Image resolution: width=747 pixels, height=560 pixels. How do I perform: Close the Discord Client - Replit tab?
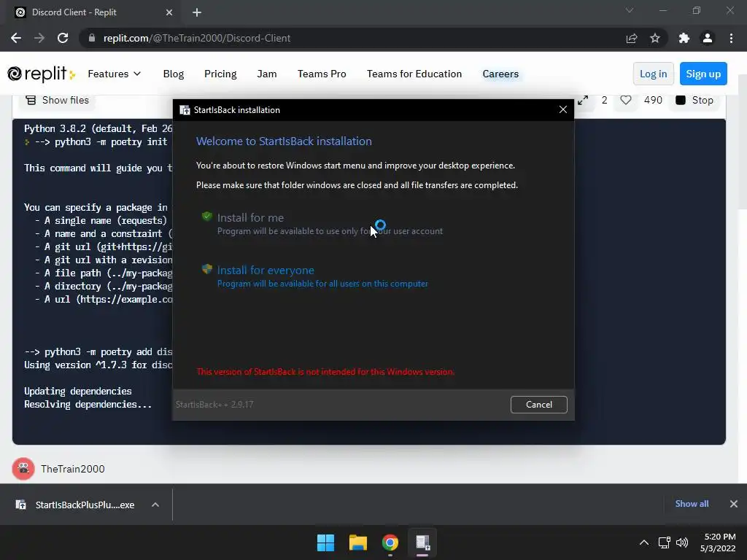(169, 12)
